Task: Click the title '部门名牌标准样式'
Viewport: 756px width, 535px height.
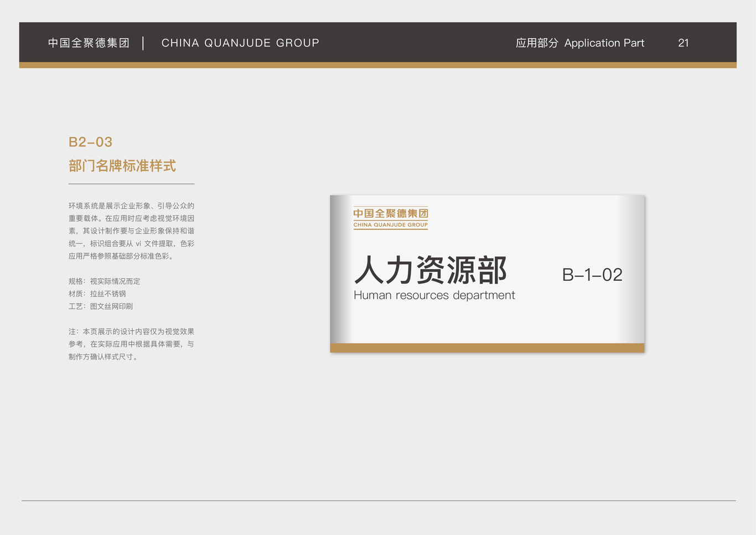Action: click(122, 166)
